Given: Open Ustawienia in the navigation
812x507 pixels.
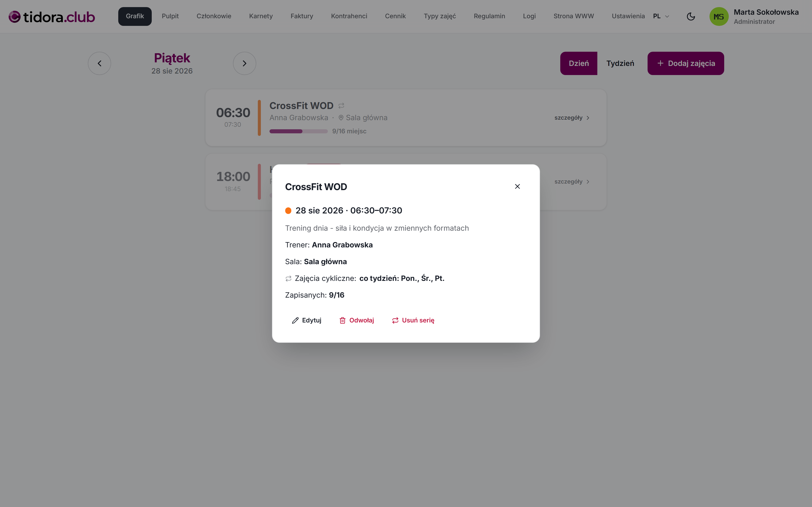Looking at the screenshot, I should tap(628, 16).
